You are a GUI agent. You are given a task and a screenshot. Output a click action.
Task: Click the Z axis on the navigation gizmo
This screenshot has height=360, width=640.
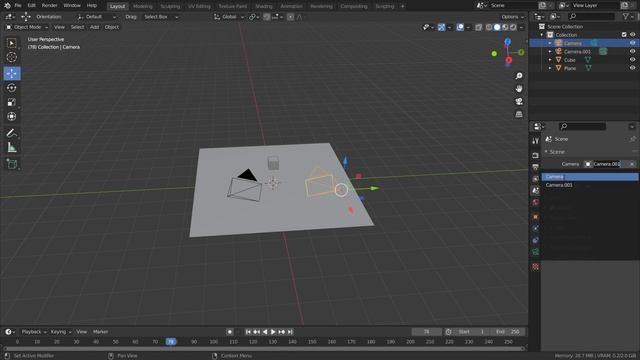click(507, 42)
